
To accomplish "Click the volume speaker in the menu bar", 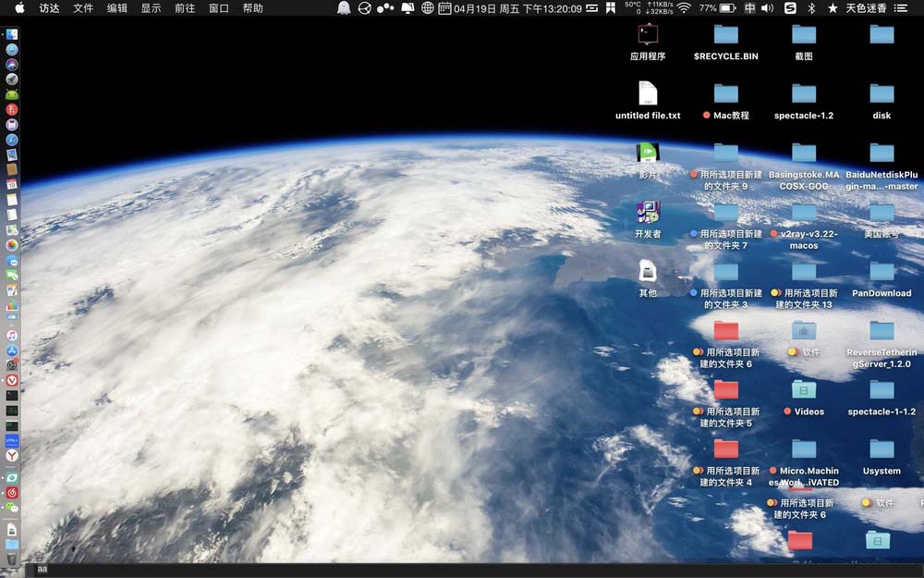I will point(768,8).
